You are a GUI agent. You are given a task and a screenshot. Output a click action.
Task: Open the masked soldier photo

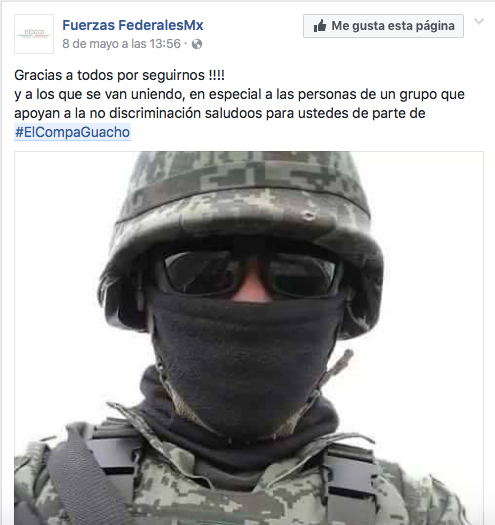[249, 338]
